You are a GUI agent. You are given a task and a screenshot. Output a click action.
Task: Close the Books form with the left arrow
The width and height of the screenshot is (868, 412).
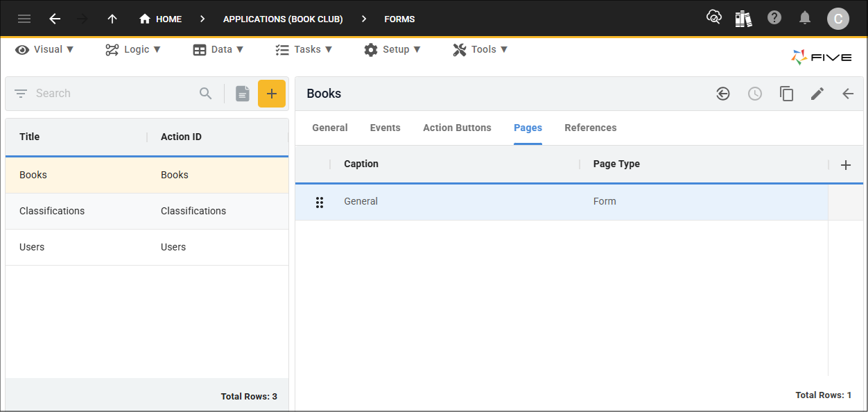coord(848,94)
